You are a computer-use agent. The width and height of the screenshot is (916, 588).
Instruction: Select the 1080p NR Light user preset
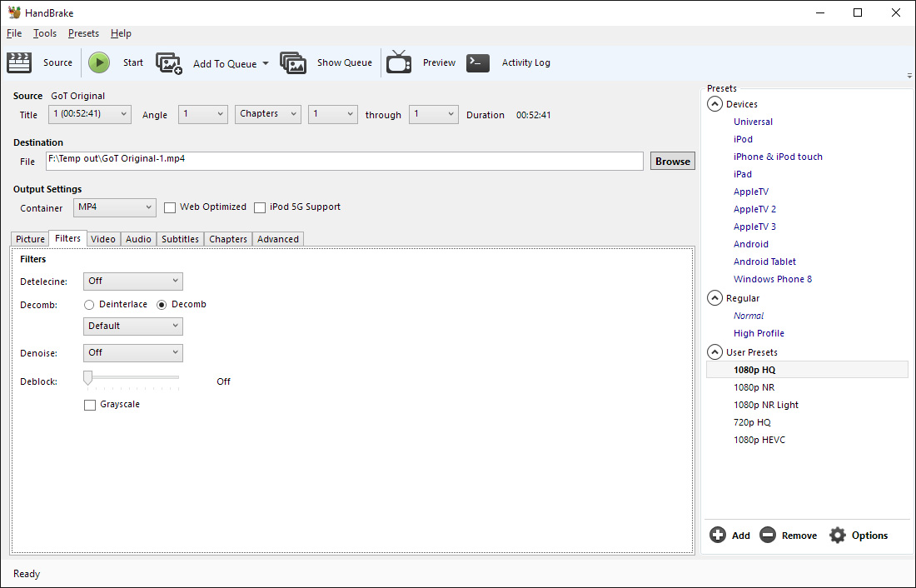766,405
